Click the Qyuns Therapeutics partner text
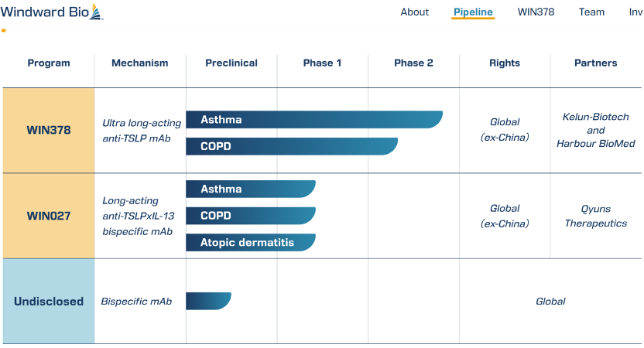 click(x=595, y=216)
